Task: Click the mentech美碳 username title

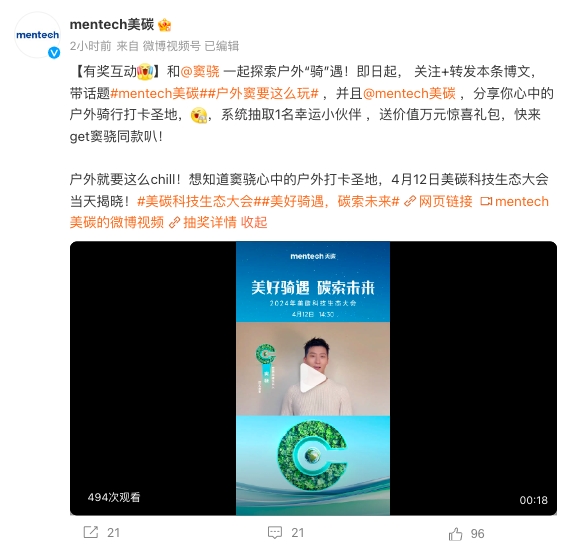Action: point(112,25)
